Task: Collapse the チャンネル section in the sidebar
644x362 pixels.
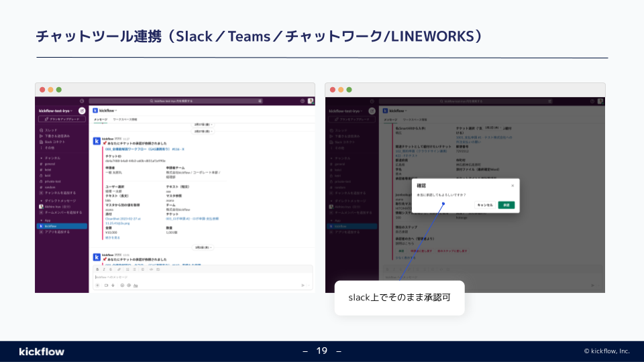Action: [x=42, y=157]
